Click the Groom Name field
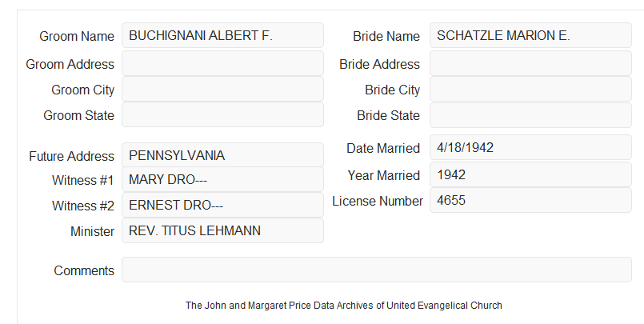Image resolution: width=644 pixels, height=324 pixels. tap(222, 35)
